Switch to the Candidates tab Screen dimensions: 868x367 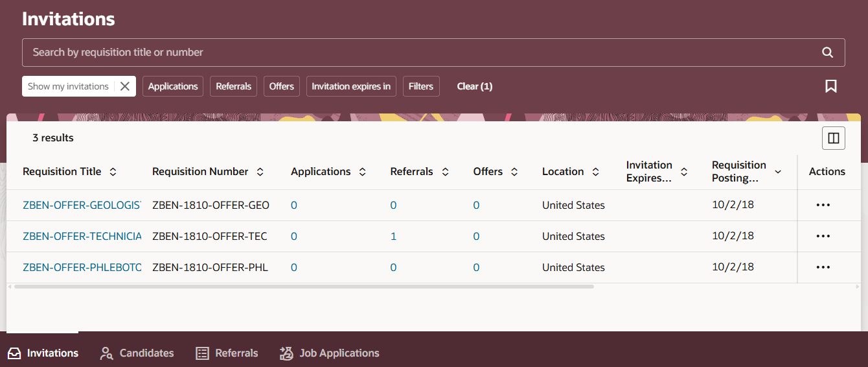pyautogui.click(x=137, y=353)
